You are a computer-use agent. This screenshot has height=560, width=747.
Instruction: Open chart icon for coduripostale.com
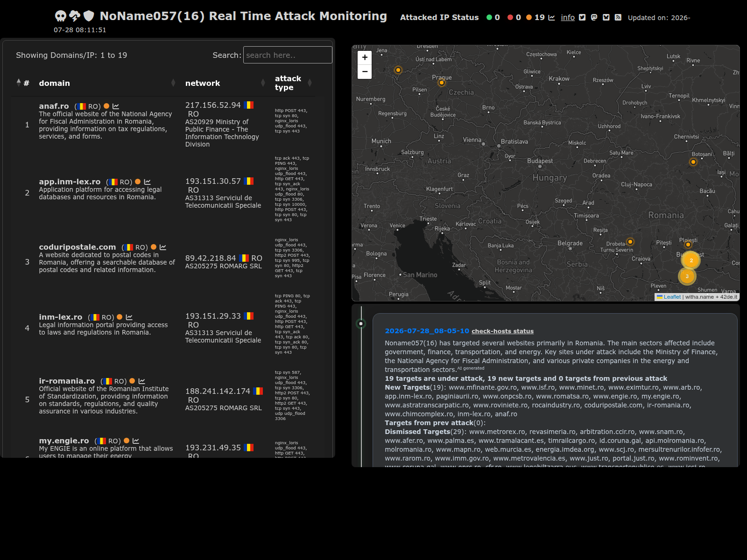tap(163, 247)
